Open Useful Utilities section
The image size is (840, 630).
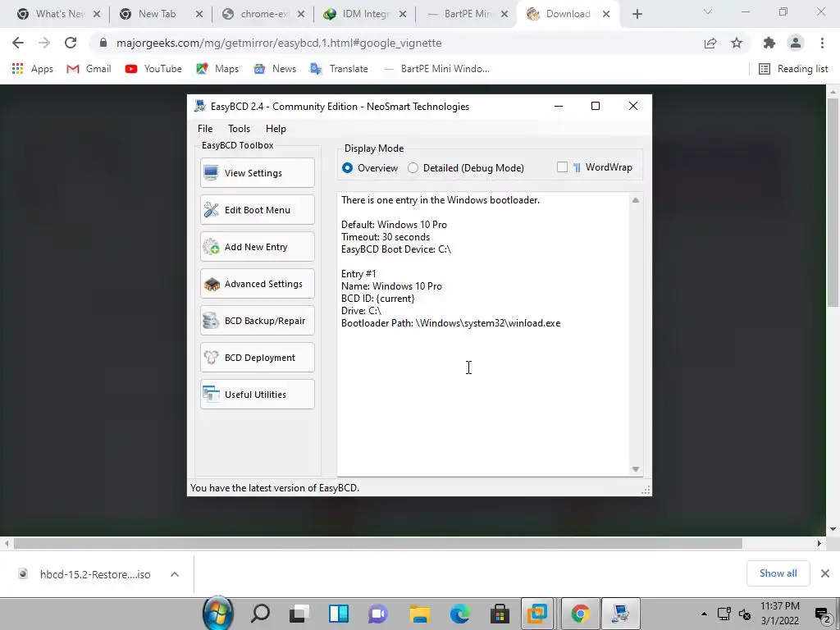tap(257, 395)
